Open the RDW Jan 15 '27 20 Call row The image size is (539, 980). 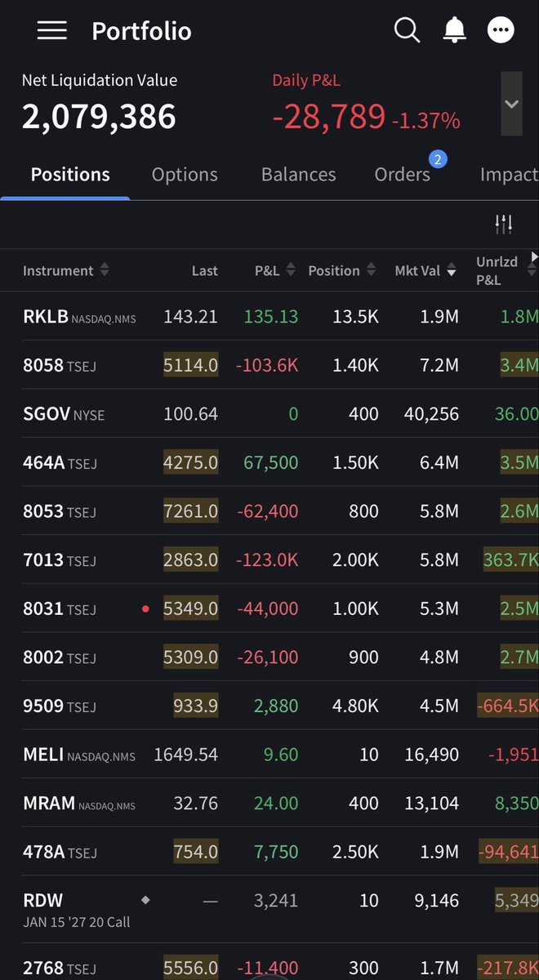[x=269, y=910]
